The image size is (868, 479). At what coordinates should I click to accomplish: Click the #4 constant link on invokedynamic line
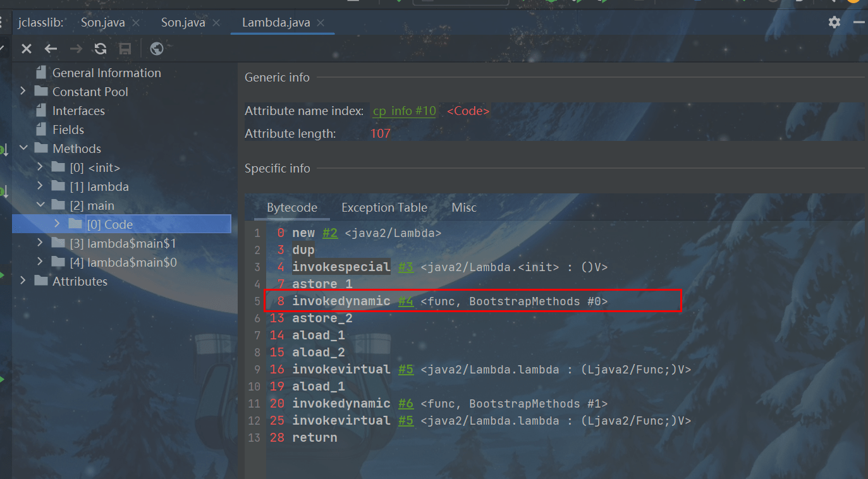[x=405, y=301]
